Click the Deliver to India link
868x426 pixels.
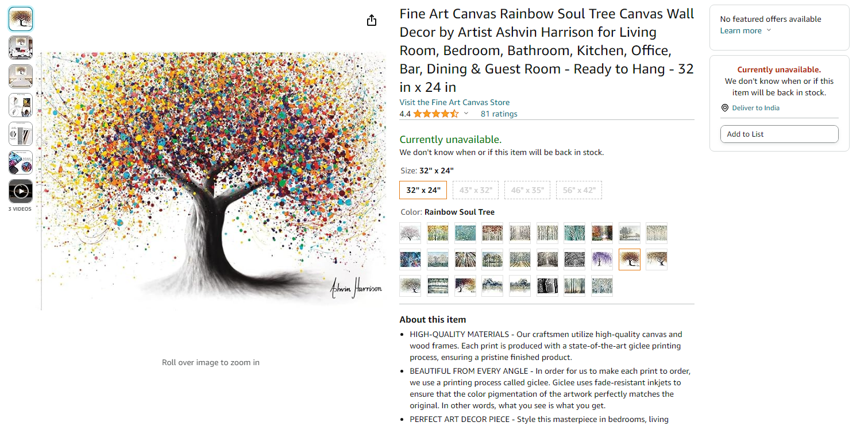755,108
